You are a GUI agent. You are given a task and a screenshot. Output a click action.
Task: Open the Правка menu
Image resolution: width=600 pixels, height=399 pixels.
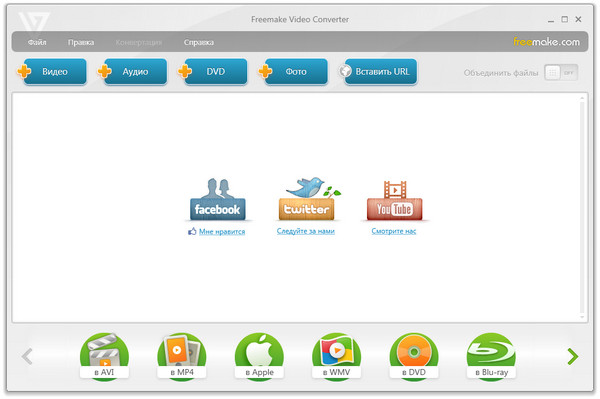tap(81, 42)
